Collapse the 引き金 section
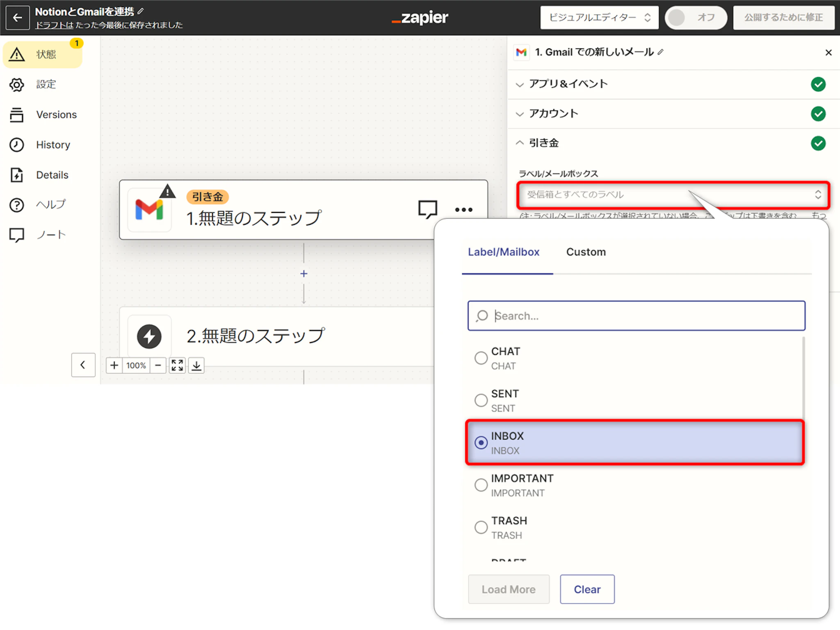The height and width of the screenshot is (630, 840). tap(543, 143)
